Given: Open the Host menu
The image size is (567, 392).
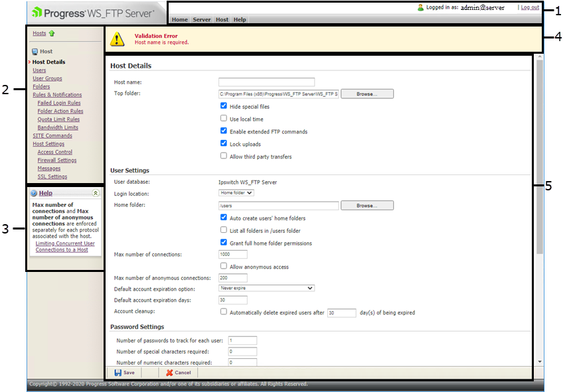Looking at the screenshot, I should (222, 19).
